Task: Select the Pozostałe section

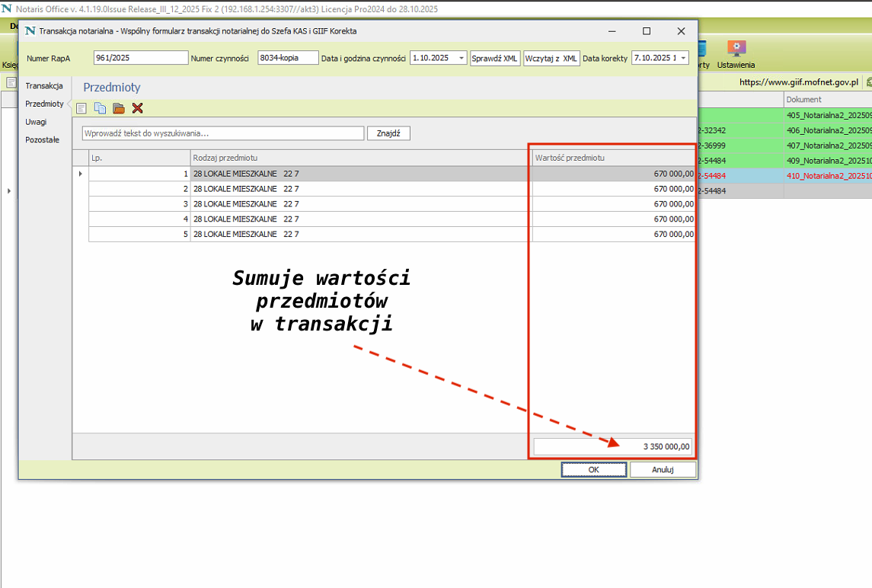Action: click(42, 140)
